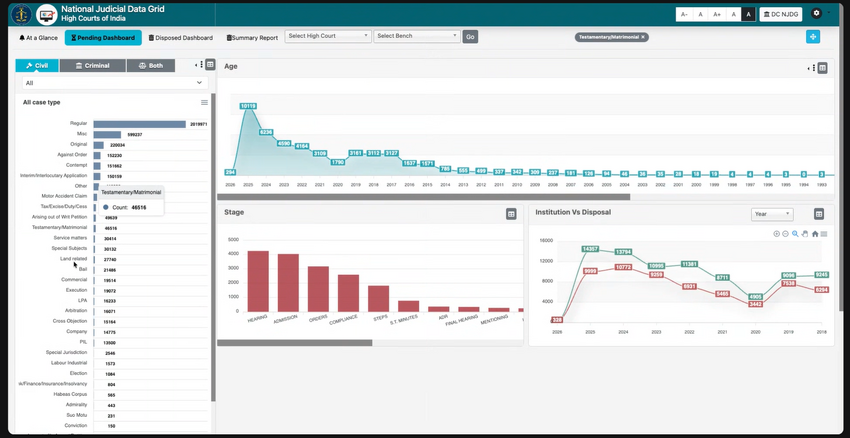This screenshot has height=438, width=850.
Task: Switch to Civil case filter
Action: point(37,65)
